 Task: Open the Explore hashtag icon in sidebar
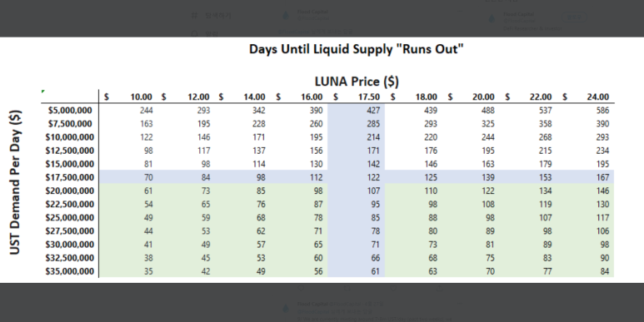coord(194,16)
